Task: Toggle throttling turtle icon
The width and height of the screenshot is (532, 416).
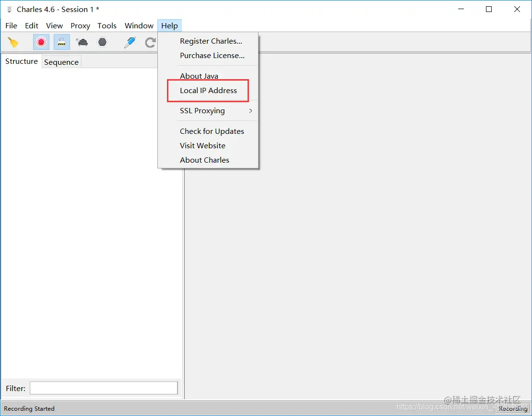Action: click(82, 42)
